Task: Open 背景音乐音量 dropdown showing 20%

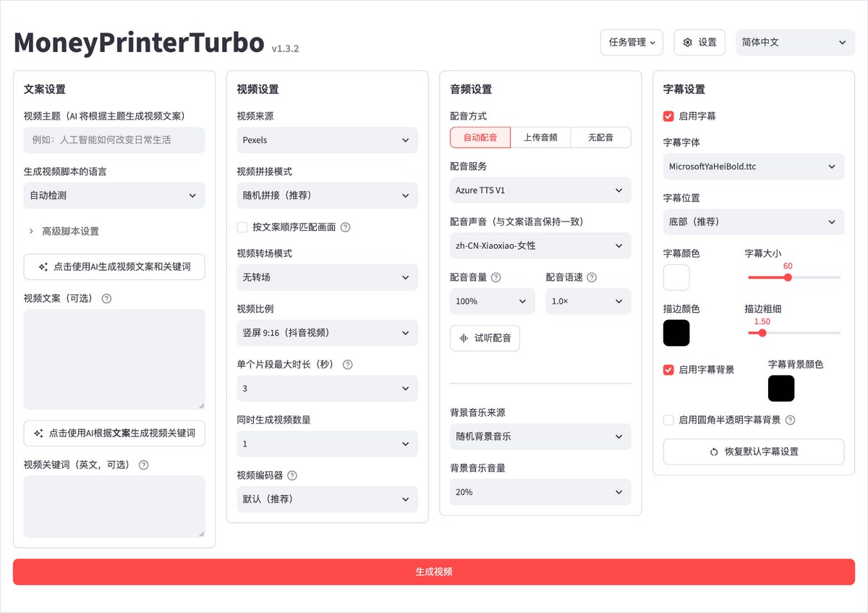Action: (x=540, y=492)
